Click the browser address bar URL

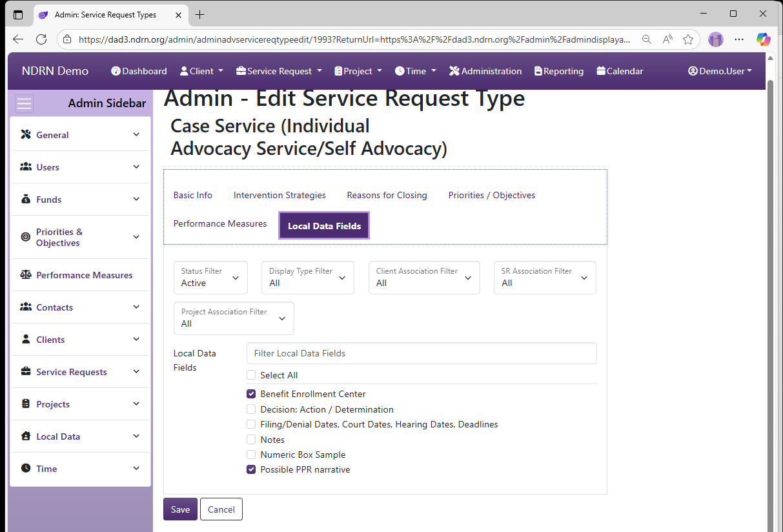354,39
